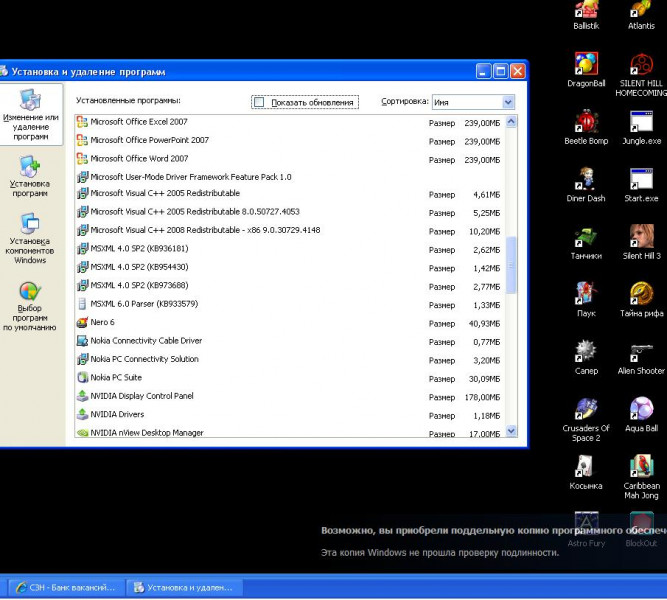Enable the Показать обновления checkbox
Viewport: 667px width, 600px height.
(259, 102)
